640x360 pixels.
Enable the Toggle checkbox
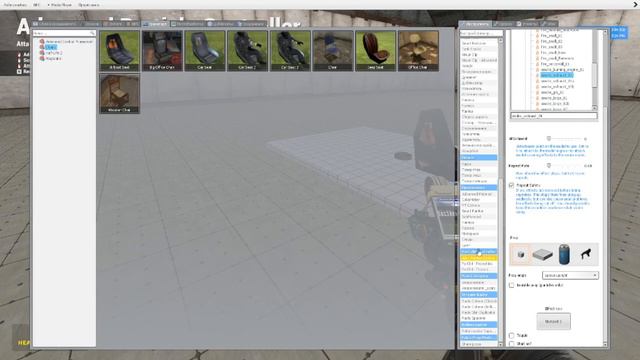click(511, 336)
